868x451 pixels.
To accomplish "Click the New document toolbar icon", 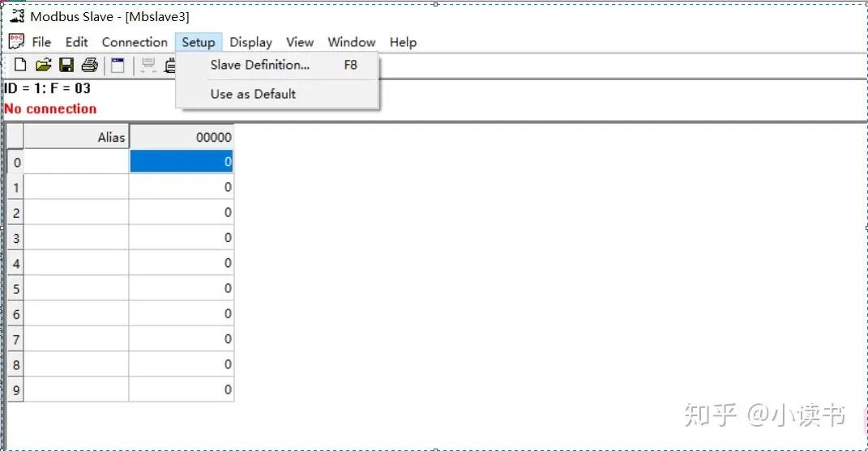I will [x=20, y=65].
